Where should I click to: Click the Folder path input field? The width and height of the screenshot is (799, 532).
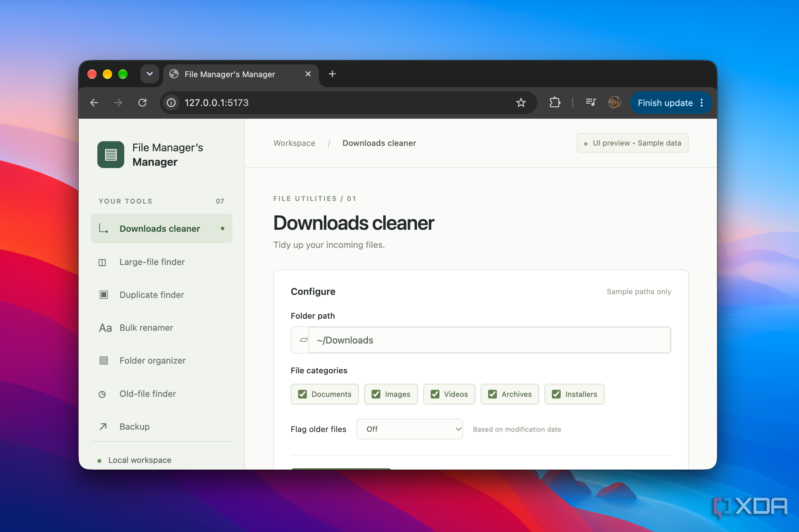tap(489, 340)
